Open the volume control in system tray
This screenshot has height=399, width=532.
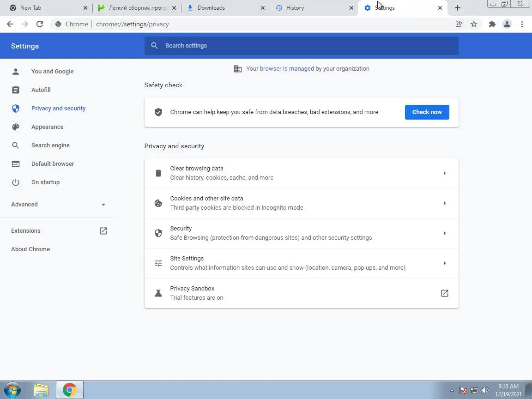pos(485,390)
